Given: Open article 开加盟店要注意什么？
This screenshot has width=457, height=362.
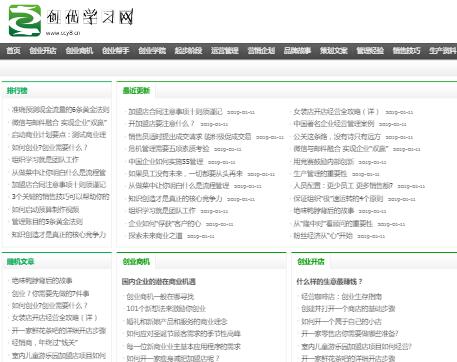Looking at the screenshot, I should (161, 124).
